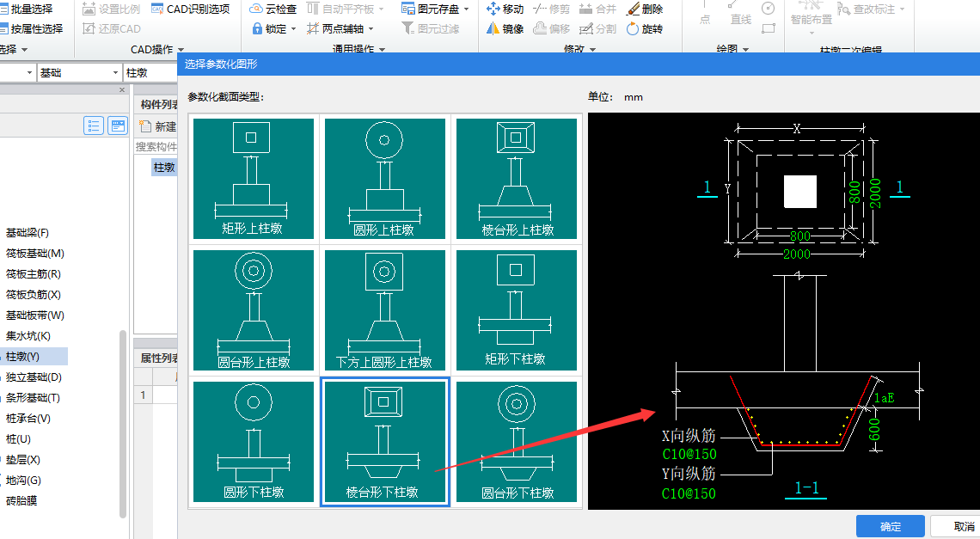Select the 镜像 mirror tool
Image resolution: width=980 pixels, height=539 pixels.
(x=505, y=28)
